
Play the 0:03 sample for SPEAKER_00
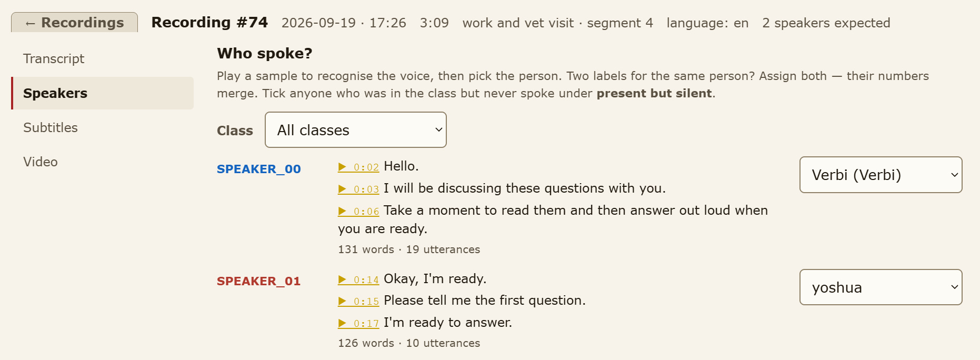358,189
